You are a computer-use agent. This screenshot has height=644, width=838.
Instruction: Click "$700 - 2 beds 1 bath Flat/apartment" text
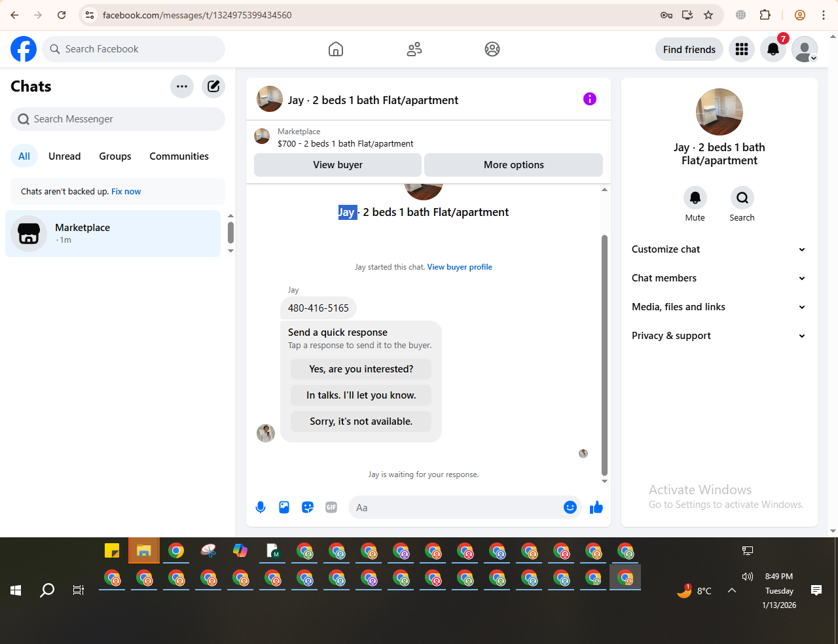pyautogui.click(x=346, y=144)
